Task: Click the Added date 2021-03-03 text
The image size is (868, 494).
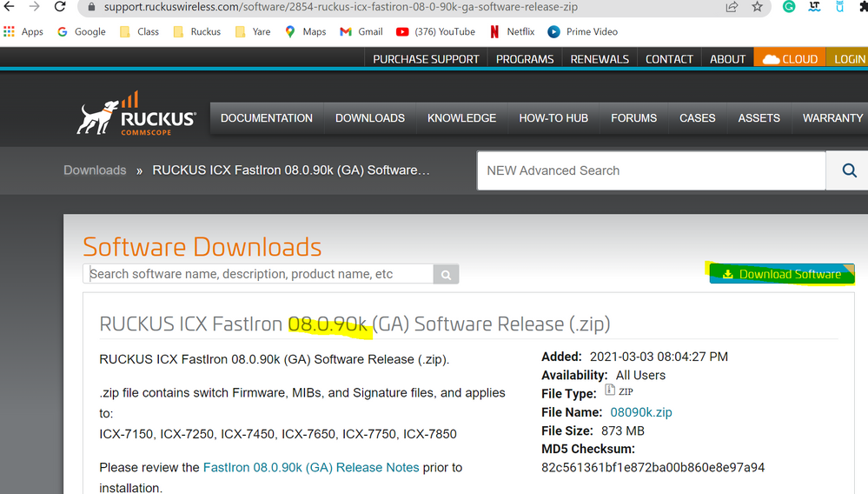Action: coord(659,357)
